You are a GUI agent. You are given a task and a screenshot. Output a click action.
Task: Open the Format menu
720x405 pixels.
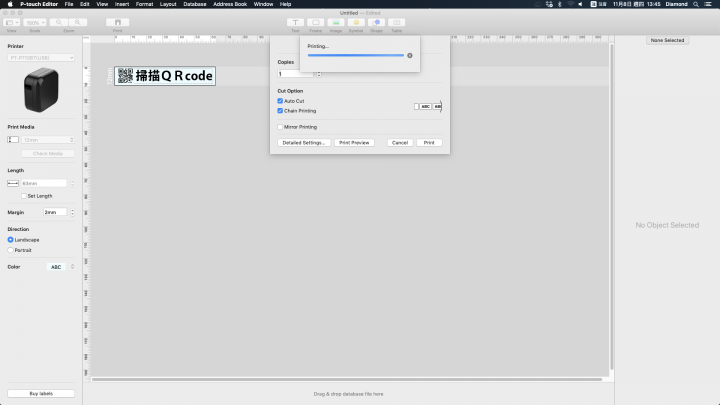click(144, 4)
